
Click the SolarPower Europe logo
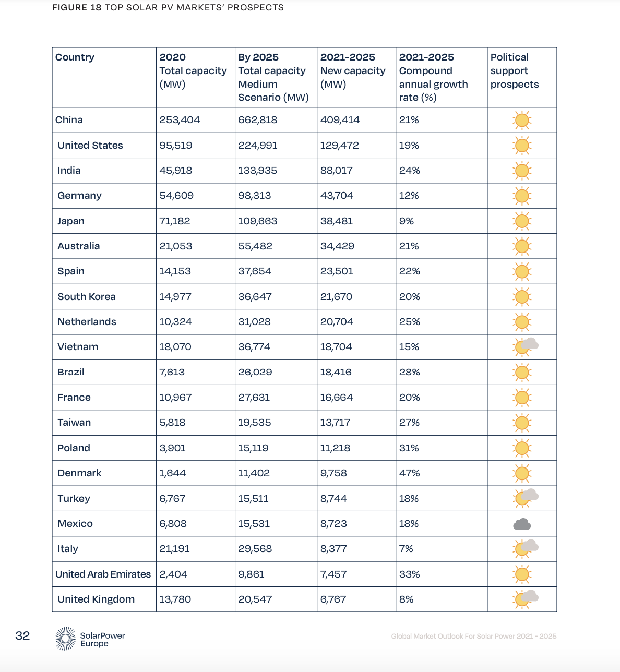pyautogui.click(x=90, y=639)
